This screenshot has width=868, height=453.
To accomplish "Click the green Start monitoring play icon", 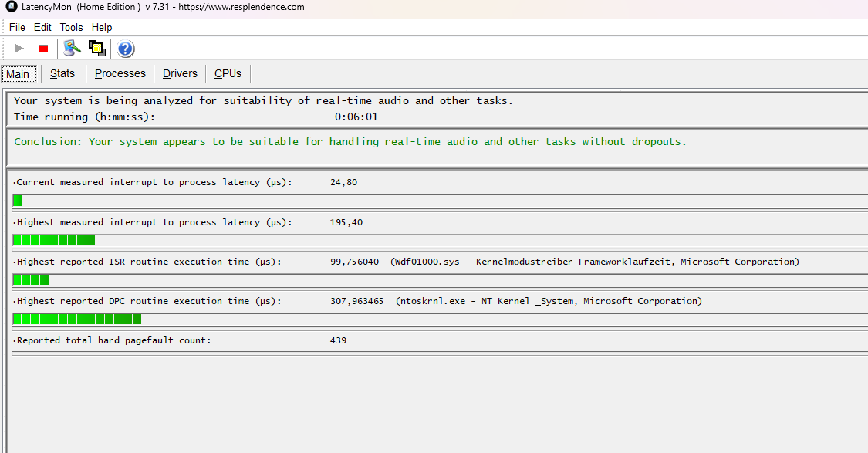I will [19, 48].
